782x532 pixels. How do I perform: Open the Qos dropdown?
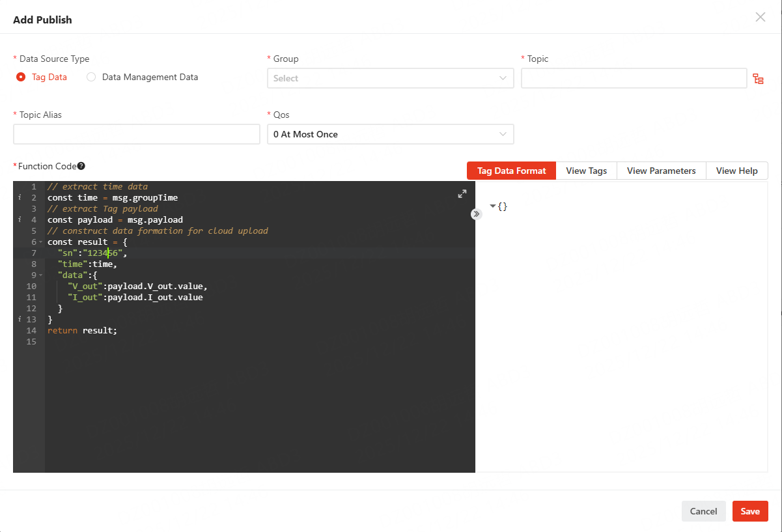(390, 134)
